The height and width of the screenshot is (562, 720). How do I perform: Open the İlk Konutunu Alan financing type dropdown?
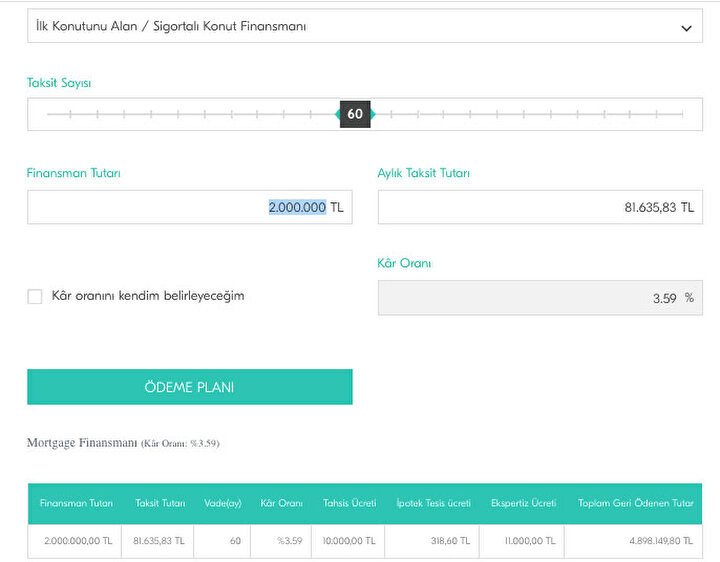[365, 26]
